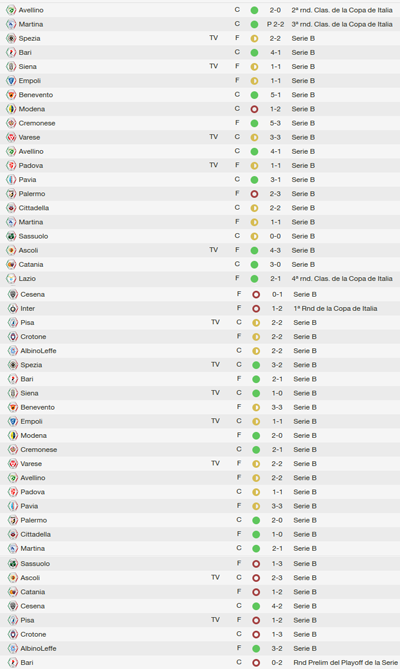400x670 pixels.
Task: Click the Inter club badge icon
Action: (13, 309)
